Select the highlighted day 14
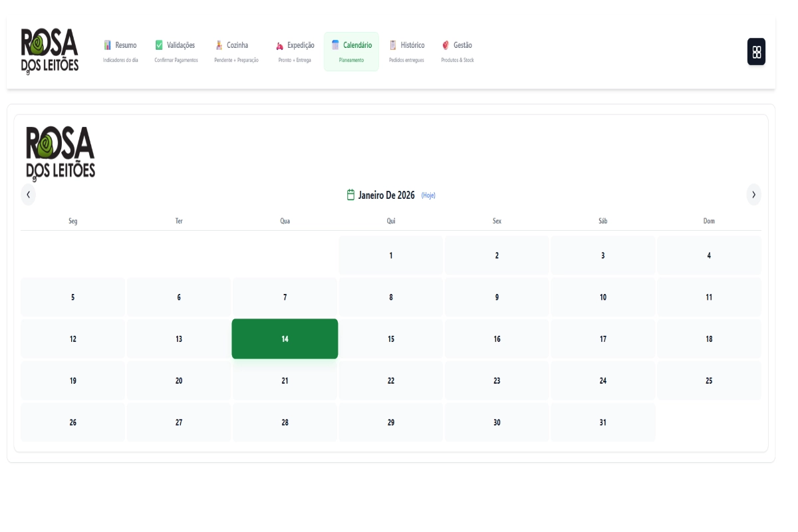This screenshot has height=532, width=798. 285,339
